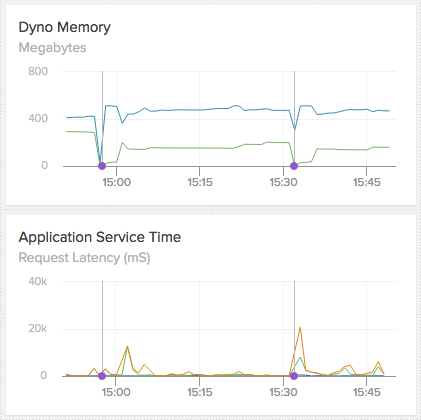Click the blue memory line near 15:15

point(200,110)
